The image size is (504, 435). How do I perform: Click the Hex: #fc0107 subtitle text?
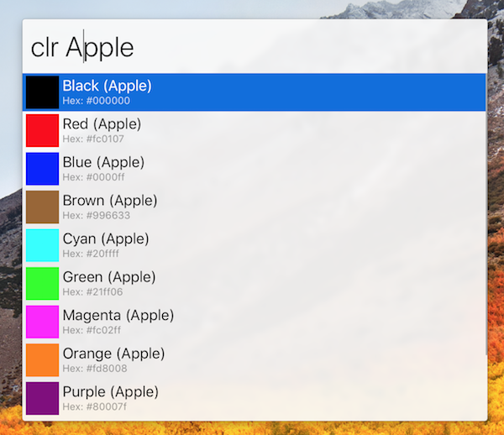pos(93,139)
